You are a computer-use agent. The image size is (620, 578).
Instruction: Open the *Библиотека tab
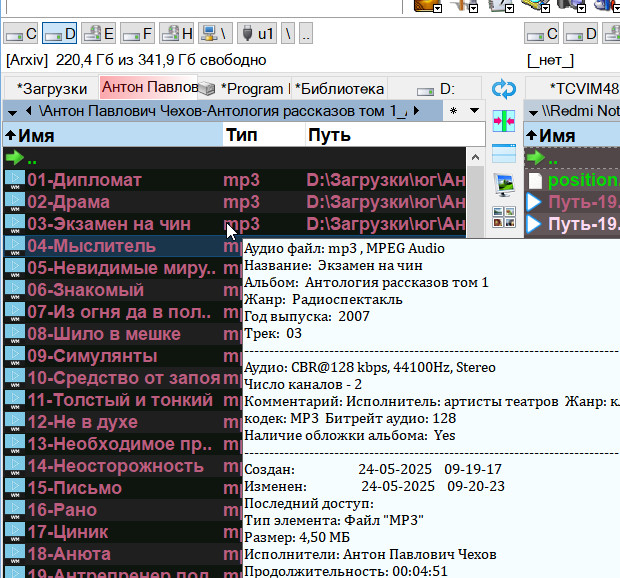340,87
